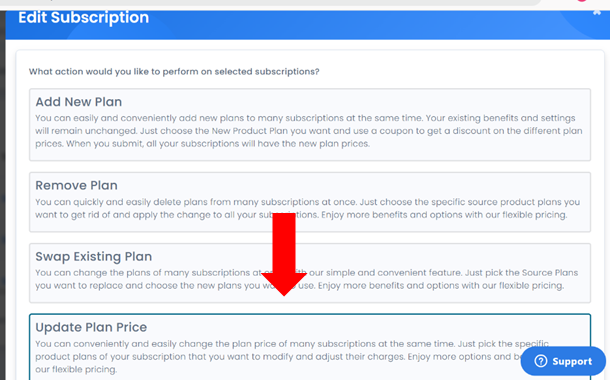Close the Edit Subscription dialog
610x381 pixels.
point(597,13)
